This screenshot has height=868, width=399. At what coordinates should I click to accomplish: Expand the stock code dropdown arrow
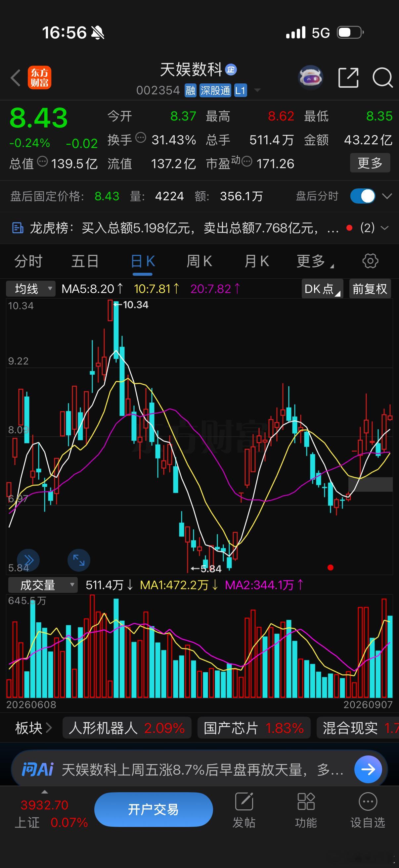(257, 90)
